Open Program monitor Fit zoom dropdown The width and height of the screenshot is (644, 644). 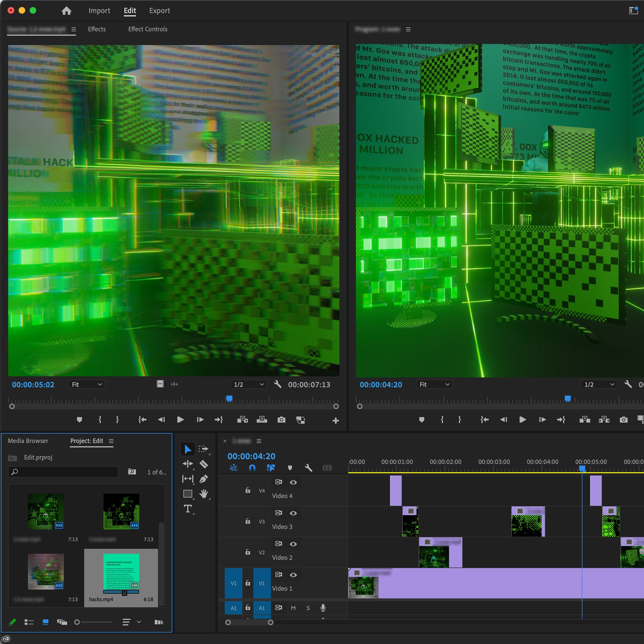434,384
